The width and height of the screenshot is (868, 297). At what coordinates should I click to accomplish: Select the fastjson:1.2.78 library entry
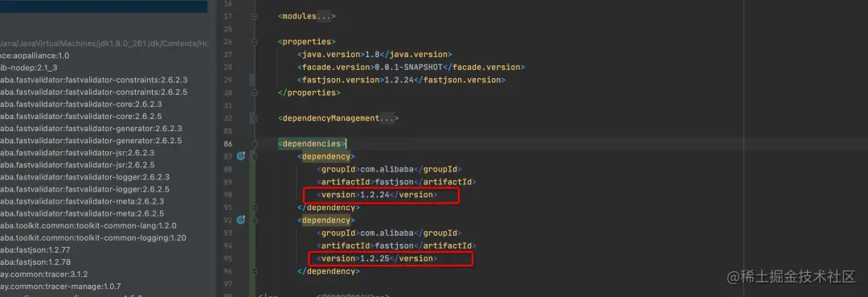tap(35, 262)
